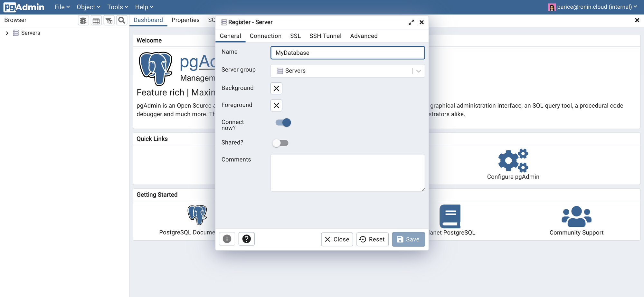Click the Planet PostgreSQL book icon
Image resolution: width=644 pixels, height=297 pixels.
coord(450,216)
